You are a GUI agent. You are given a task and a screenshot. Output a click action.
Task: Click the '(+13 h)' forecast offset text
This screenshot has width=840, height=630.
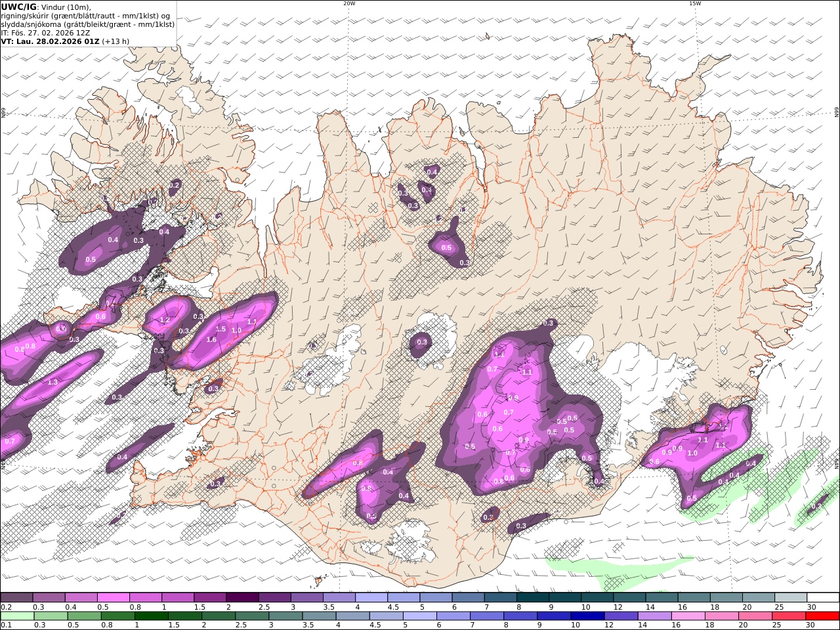click(x=116, y=41)
